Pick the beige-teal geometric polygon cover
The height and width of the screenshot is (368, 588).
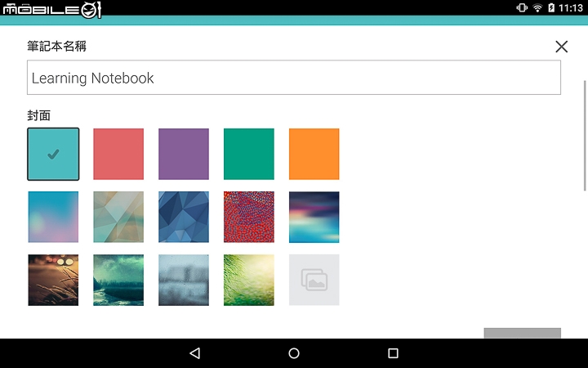[118, 217]
